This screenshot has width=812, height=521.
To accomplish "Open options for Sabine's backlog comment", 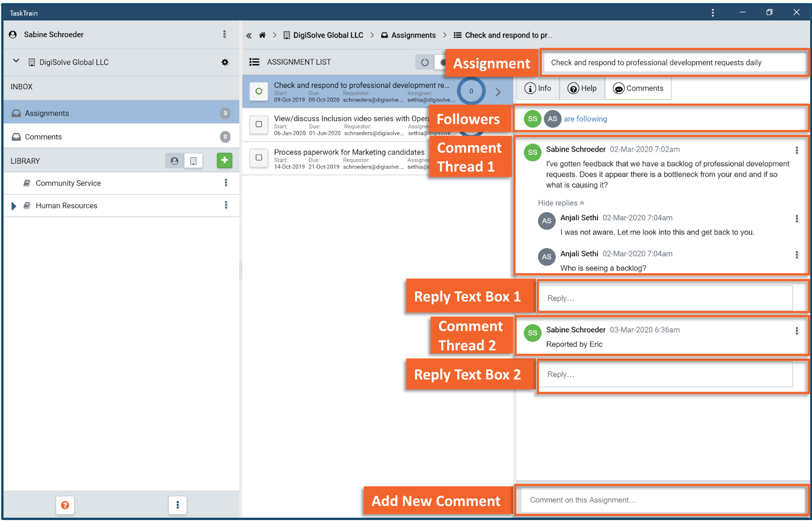I will (796, 150).
